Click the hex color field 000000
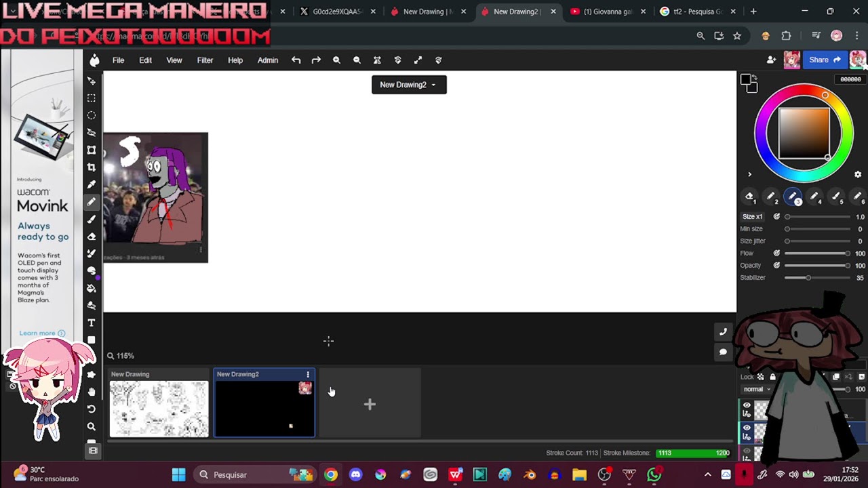This screenshot has height=488, width=868. pos(850,79)
